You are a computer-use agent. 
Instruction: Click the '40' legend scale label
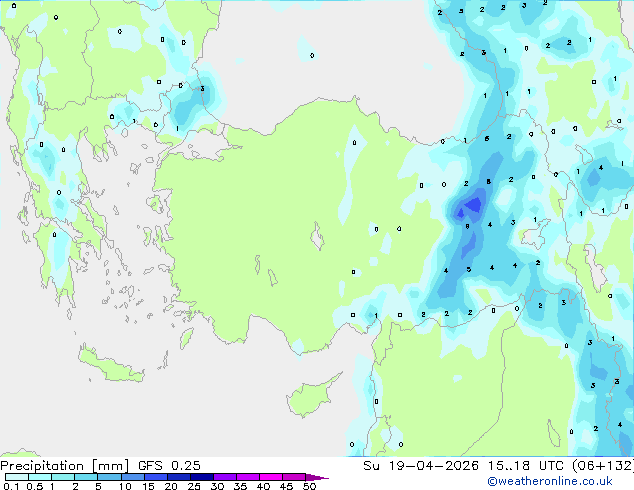click(x=263, y=486)
